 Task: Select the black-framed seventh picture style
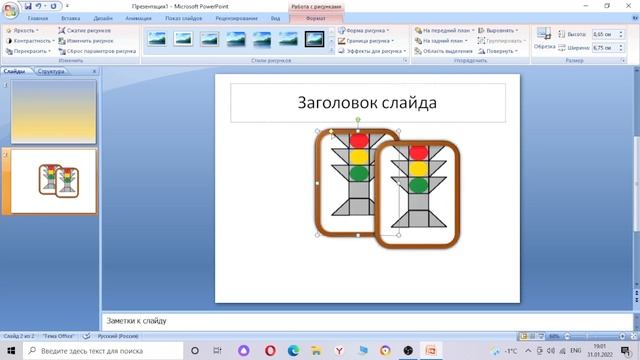(314, 39)
